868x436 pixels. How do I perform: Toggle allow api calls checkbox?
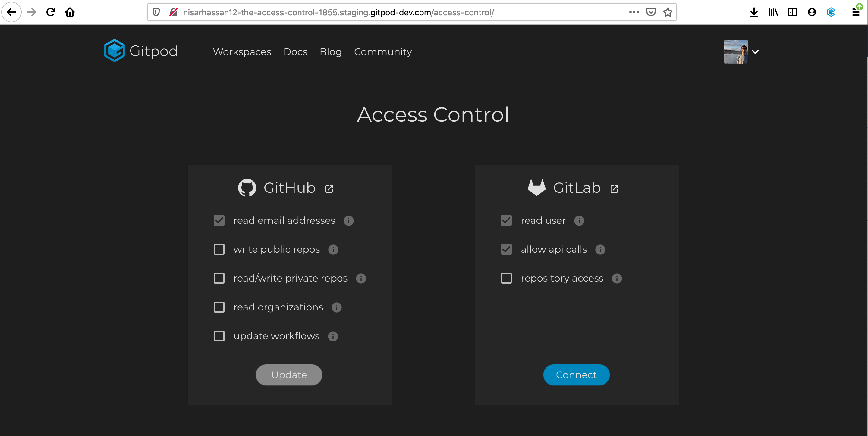click(506, 250)
